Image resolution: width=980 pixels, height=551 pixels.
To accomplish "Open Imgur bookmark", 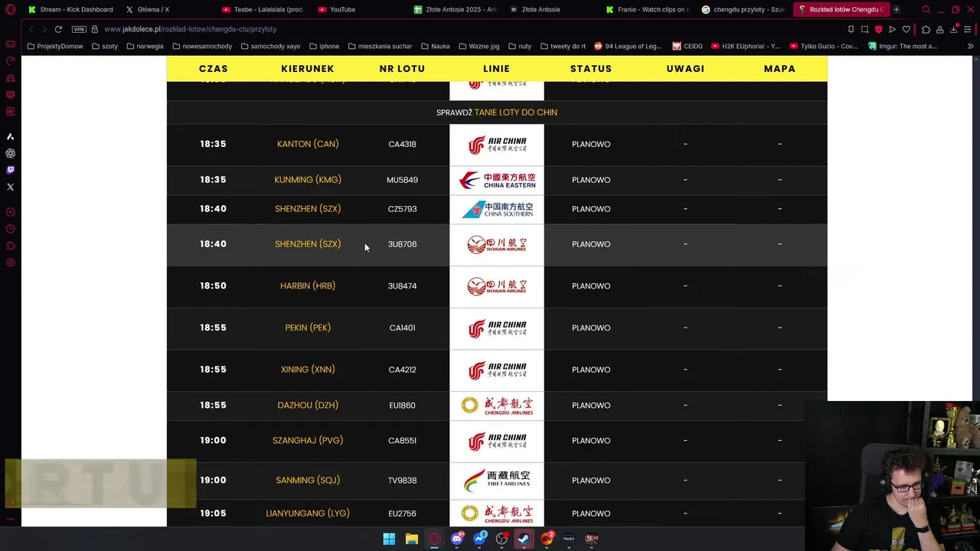I will (903, 46).
